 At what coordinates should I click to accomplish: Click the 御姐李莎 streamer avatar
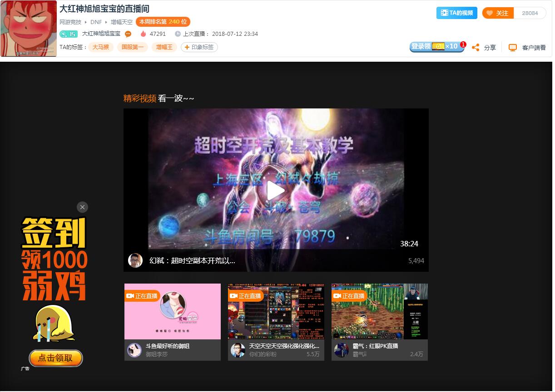click(134, 350)
